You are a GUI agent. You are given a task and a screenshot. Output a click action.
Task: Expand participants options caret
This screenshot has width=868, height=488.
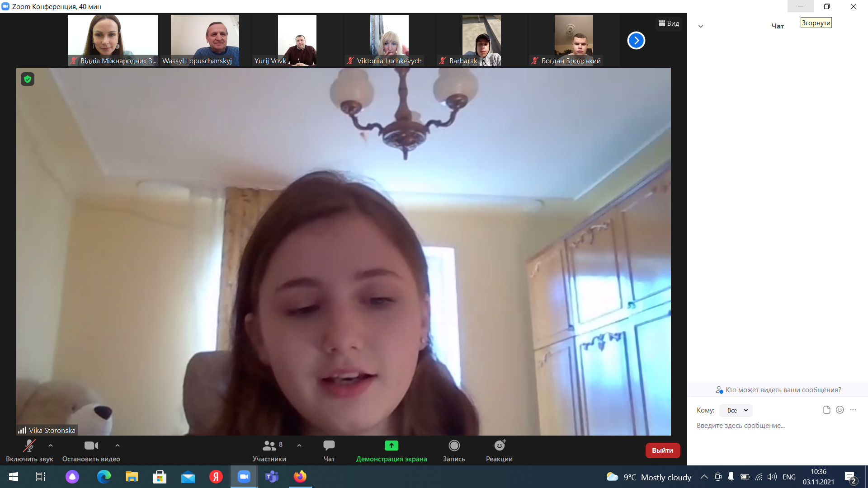coord(299,446)
